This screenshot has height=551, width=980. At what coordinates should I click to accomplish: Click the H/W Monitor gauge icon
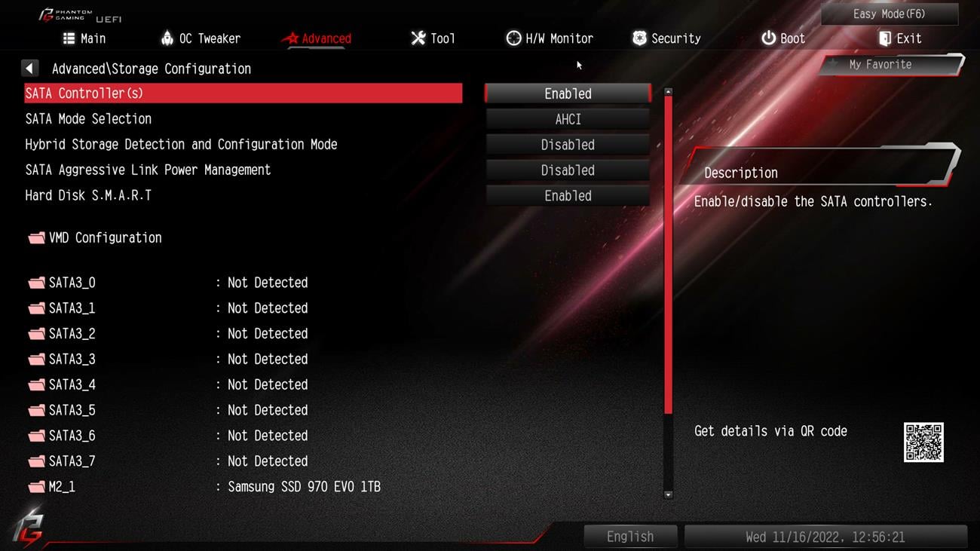[513, 38]
